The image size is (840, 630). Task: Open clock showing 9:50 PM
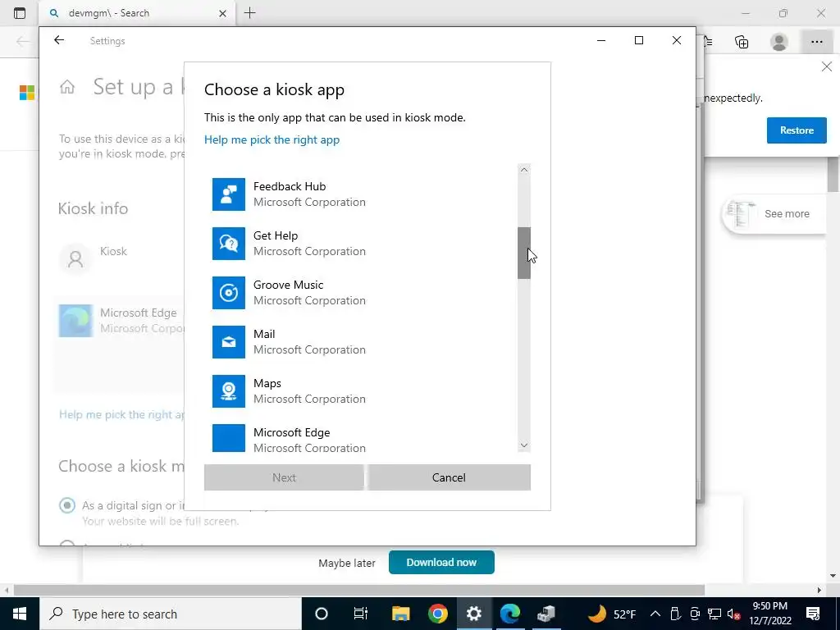769,614
